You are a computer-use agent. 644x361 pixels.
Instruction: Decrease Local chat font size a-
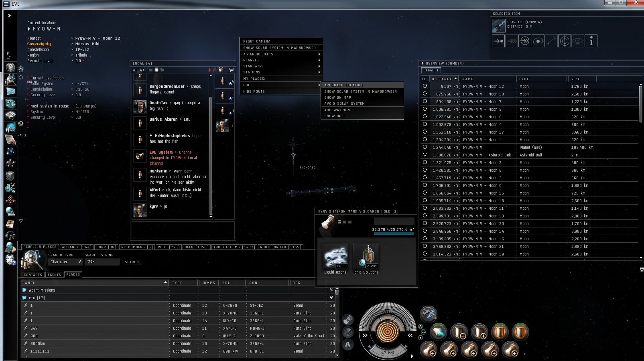[135, 70]
